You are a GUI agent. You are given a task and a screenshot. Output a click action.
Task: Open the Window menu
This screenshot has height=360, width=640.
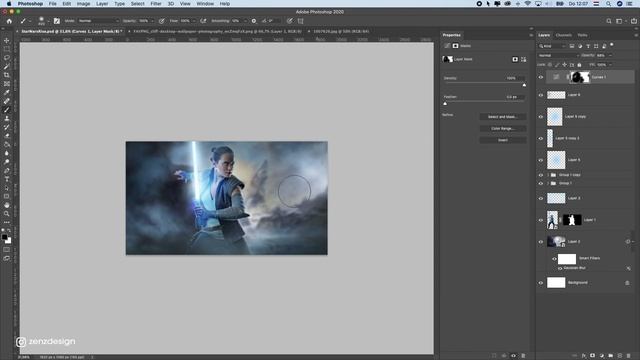205,4
